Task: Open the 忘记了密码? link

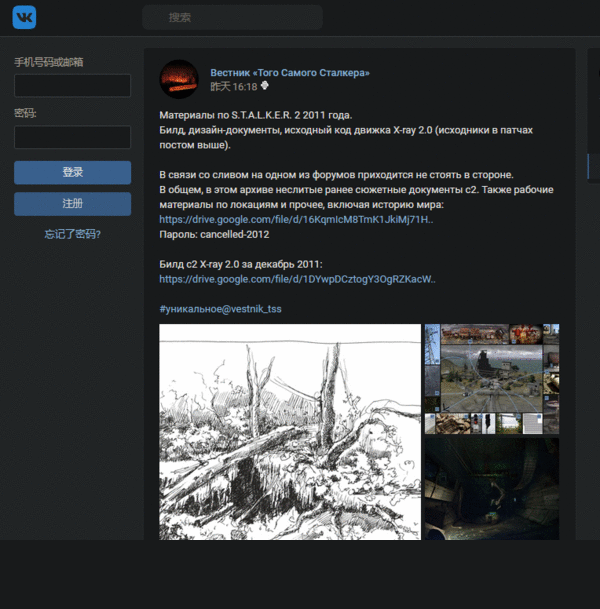Action: tap(72, 234)
